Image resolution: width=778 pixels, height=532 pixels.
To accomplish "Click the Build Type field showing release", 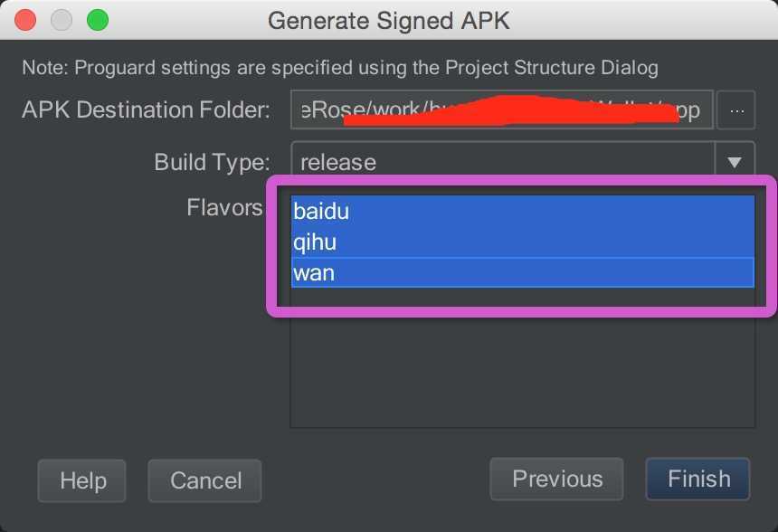I will [x=502, y=163].
